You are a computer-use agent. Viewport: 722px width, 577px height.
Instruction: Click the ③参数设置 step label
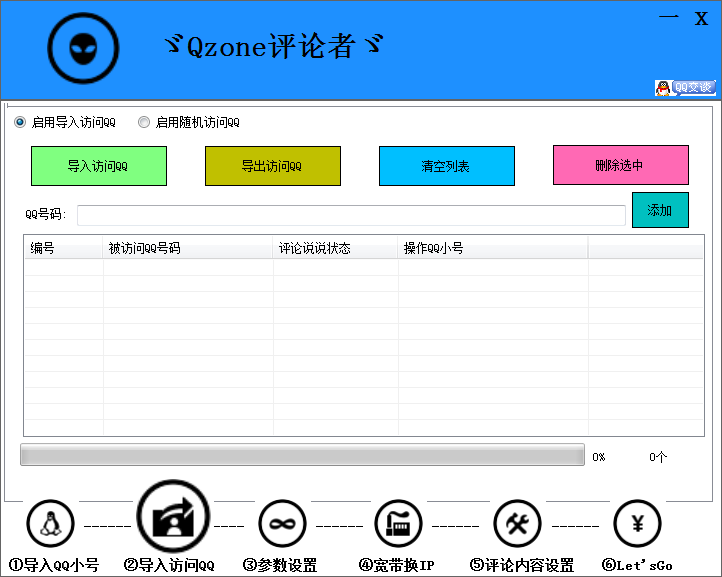click(x=280, y=565)
